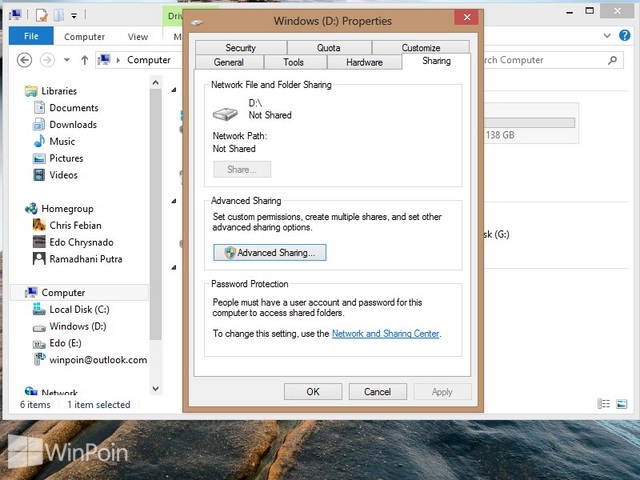Open the Explorer Help question mark
The width and height of the screenshot is (640, 480).
tap(624, 36)
